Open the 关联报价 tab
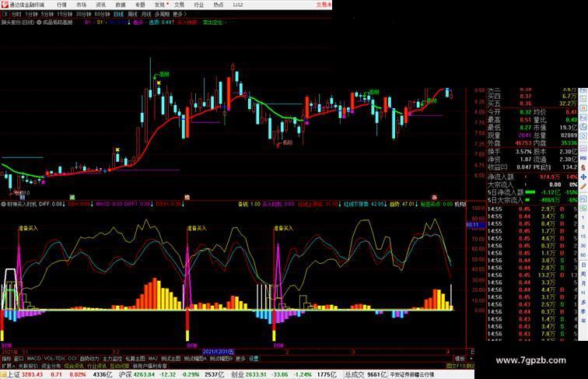 [28, 366]
